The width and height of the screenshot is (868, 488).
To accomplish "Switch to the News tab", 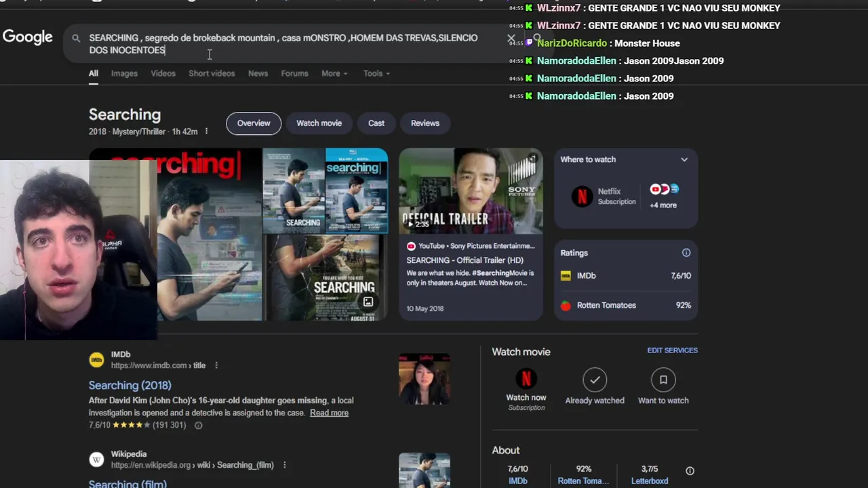I will (x=258, y=73).
